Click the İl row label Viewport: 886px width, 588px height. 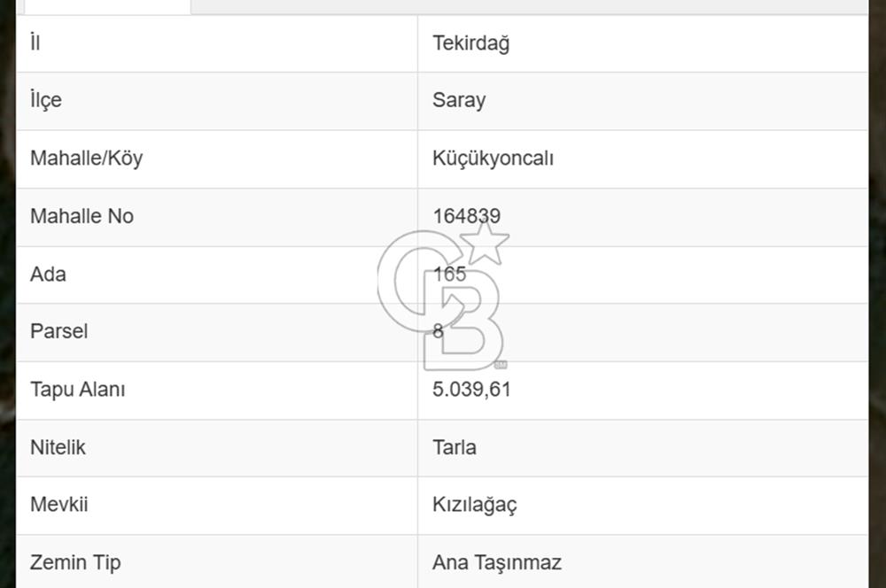(35, 43)
